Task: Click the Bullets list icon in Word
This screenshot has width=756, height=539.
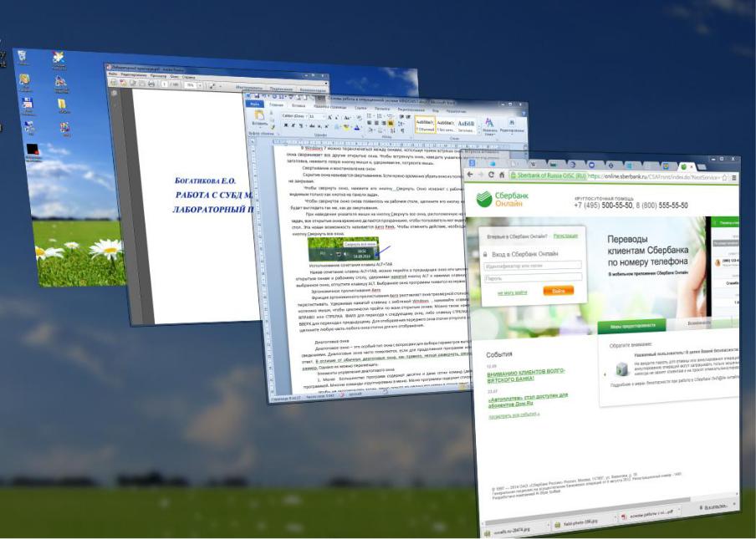Action: point(369,115)
